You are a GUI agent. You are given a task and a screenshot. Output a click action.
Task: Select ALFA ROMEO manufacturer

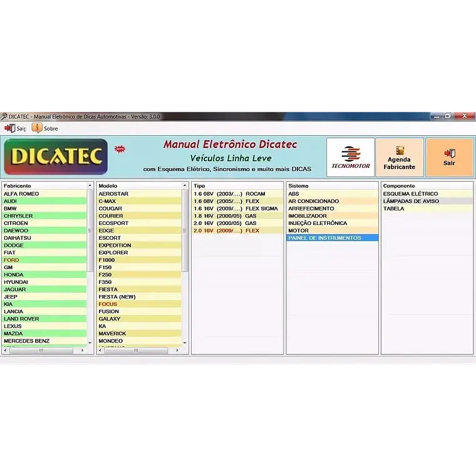click(x=44, y=194)
